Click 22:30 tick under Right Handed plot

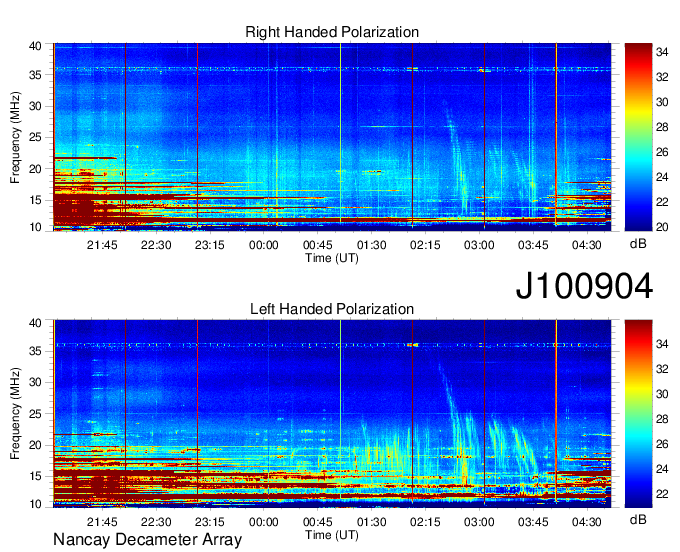(156, 245)
